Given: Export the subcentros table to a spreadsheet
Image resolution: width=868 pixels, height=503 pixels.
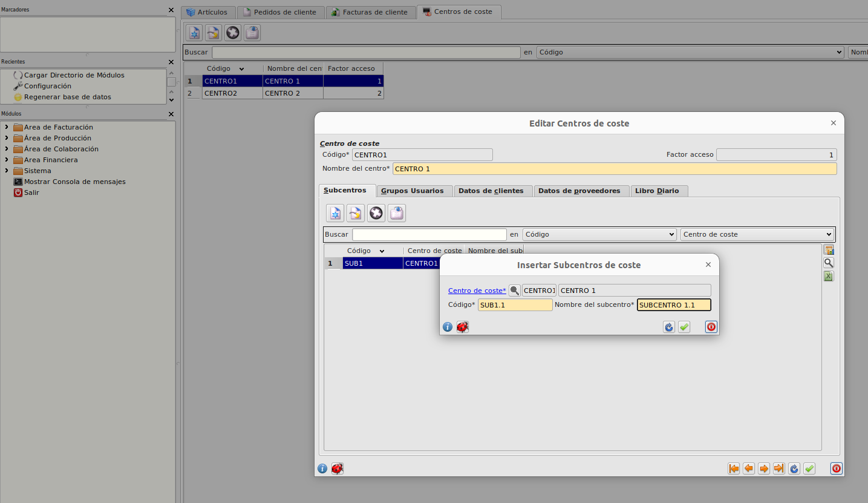Looking at the screenshot, I should [829, 276].
